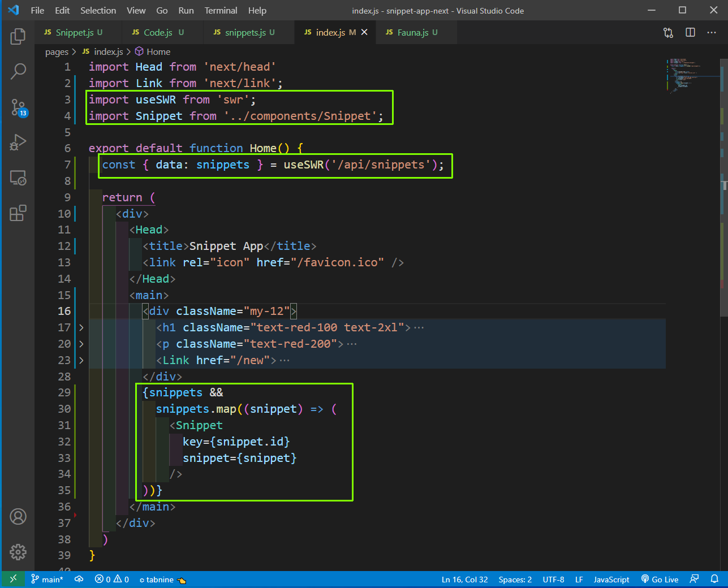Image resolution: width=728 pixels, height=588 pixels.
Task: Switch to the Fauna.js tab
Action: pyautogui.click(x=416, y=32)
